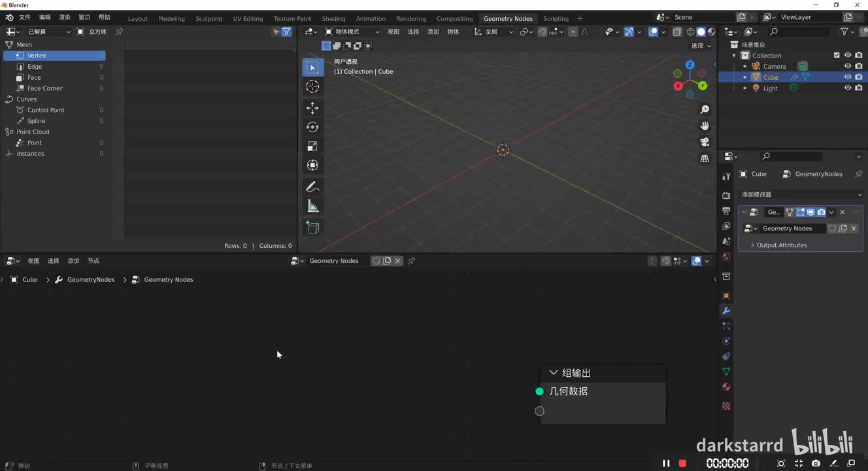The width and height of the screenshot is (868, 471).
Task: Open the Object properties tab
Action: [x=726, y=296]
